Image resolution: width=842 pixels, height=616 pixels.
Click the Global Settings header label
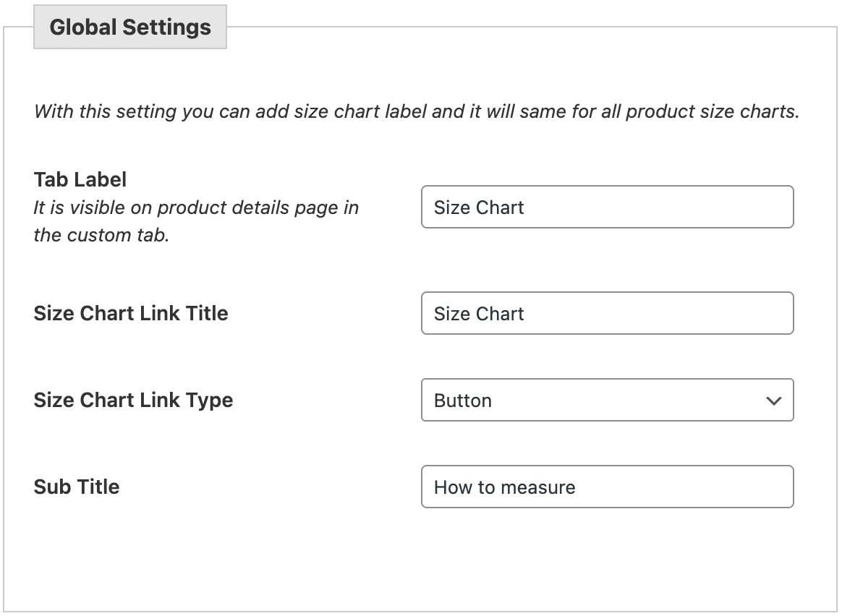(129, 26)
